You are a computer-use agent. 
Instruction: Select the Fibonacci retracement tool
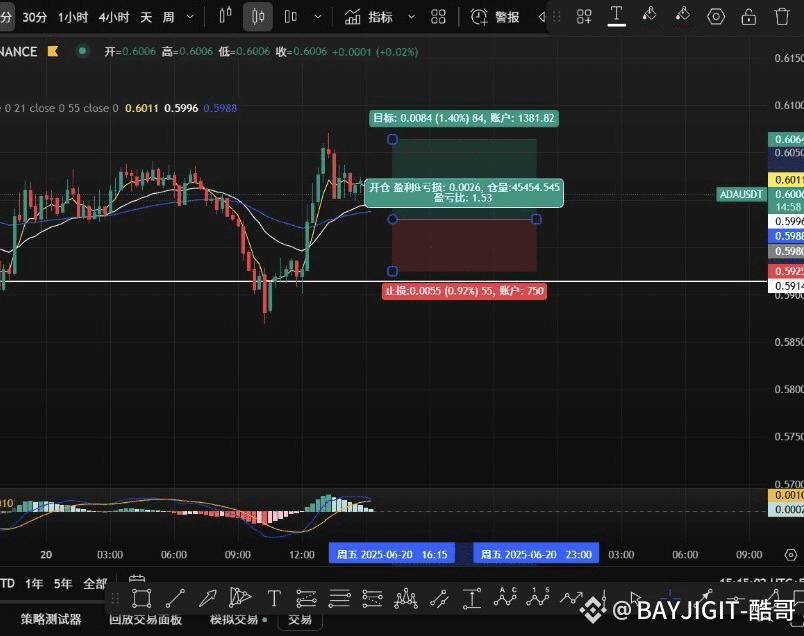(x=307, y=598)
